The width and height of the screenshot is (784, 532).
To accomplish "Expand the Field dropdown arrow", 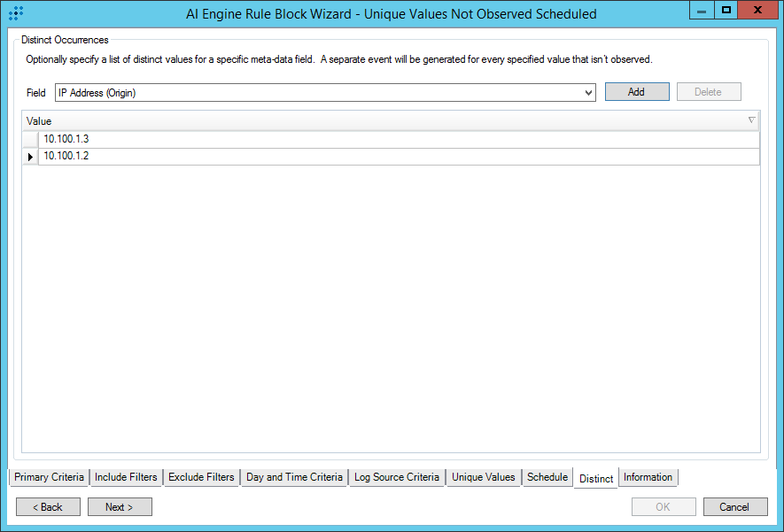I will click(589, 93).
